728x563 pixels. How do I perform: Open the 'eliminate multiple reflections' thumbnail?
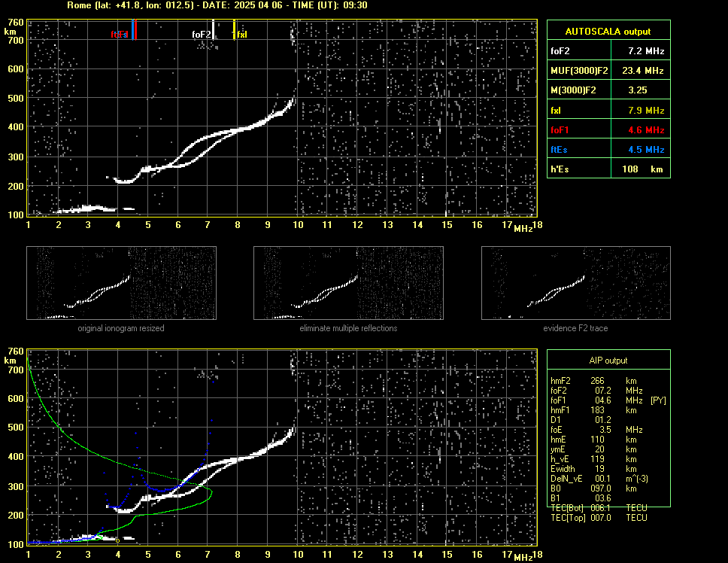click(x=348, y=283)
